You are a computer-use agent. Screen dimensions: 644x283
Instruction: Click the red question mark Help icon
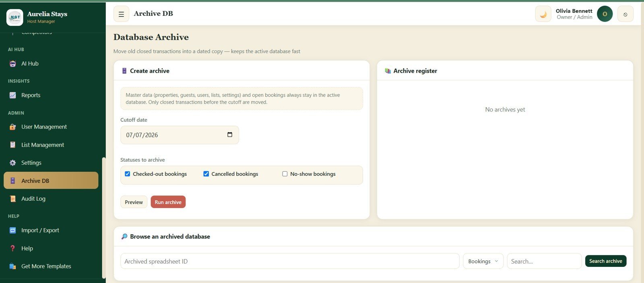[x=13, y=248]
